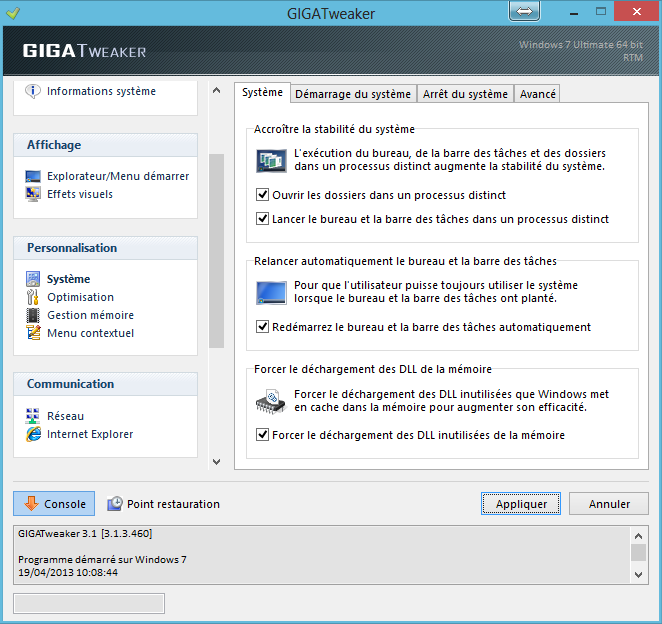
Task: Click the 19/04/2013 10:08:44 timestamp line
Action: tap(68, 572)
